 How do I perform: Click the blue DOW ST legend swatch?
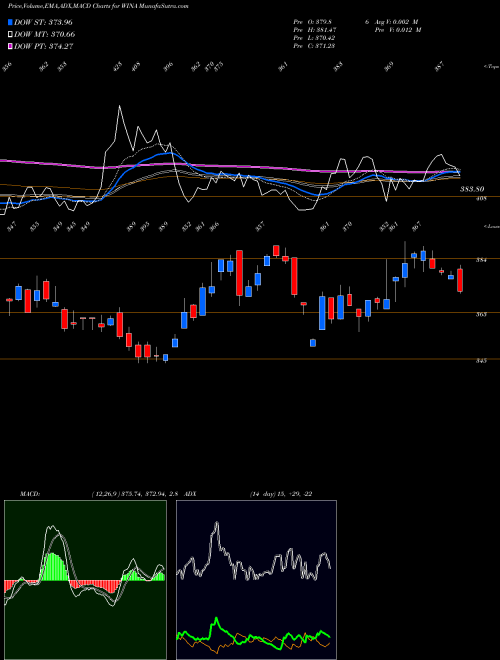click(10, 22)
